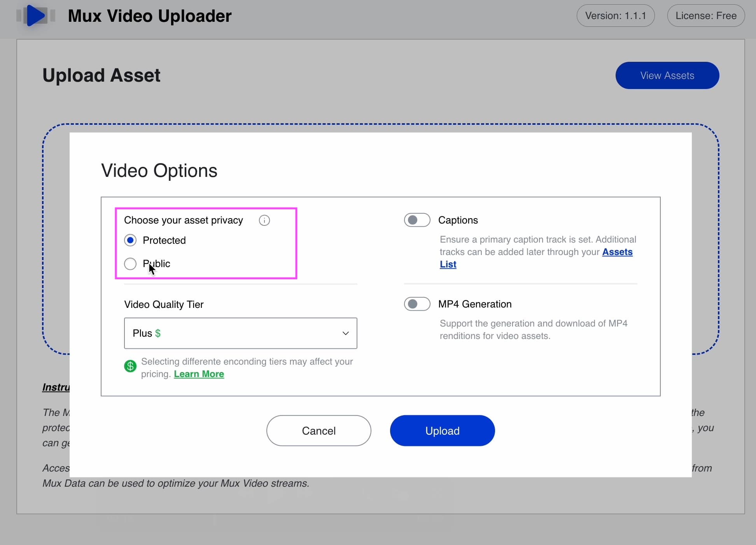Click the asset privacy info icon
This screenshot has height=545, width=756.
pyautogui.click(x=264, y=220)
